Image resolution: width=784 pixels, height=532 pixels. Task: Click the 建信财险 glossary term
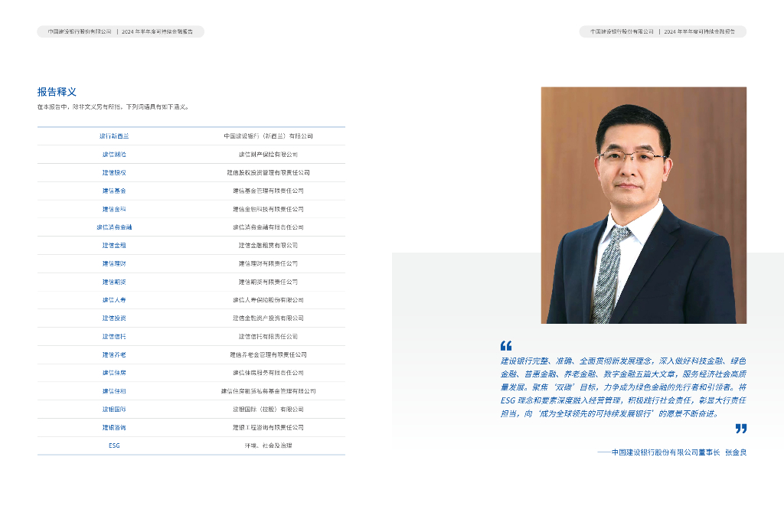coord(114,155)
